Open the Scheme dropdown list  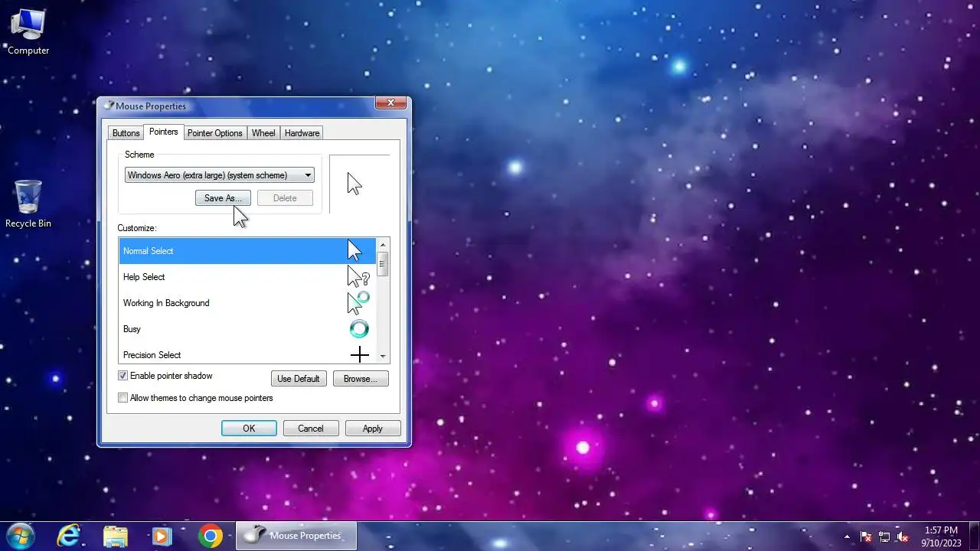[220, 175]
